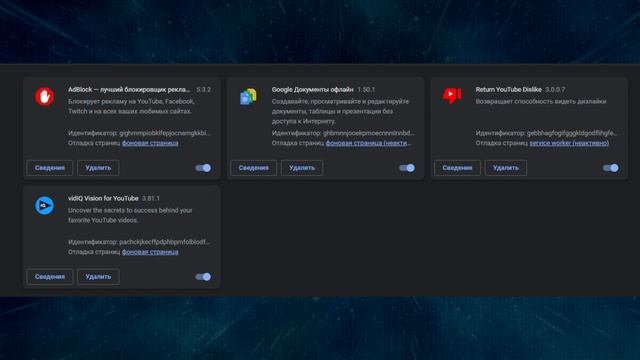Click Удалить for Google Документы офлайн
This screenshot has width=640, height=360.
click(302, 168)
